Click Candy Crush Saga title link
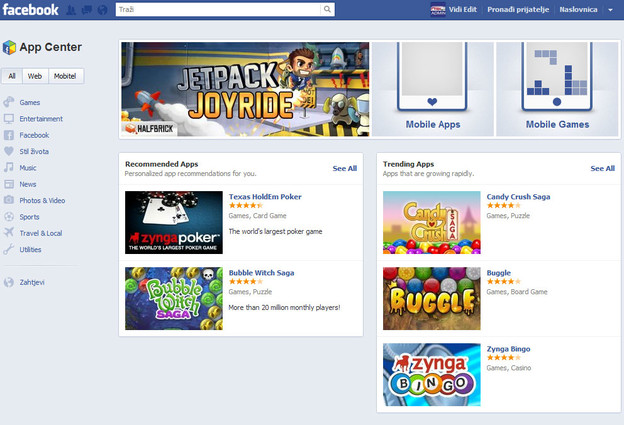Screen dimensions: 624x425 (518, 196)
